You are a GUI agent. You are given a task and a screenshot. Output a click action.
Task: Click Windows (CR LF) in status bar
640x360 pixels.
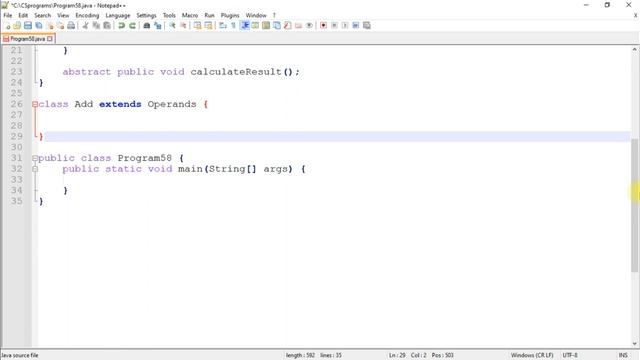(x=532, y=355)
